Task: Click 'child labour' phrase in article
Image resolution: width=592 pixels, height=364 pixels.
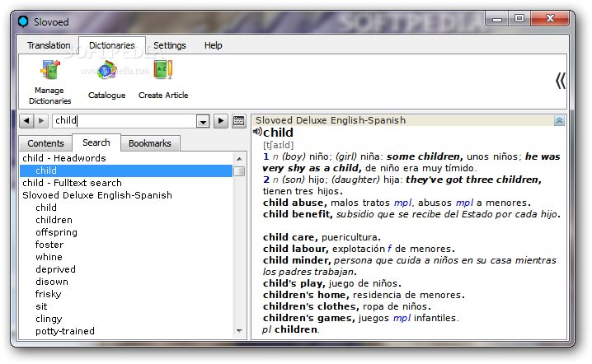Action: pos(295,249)
